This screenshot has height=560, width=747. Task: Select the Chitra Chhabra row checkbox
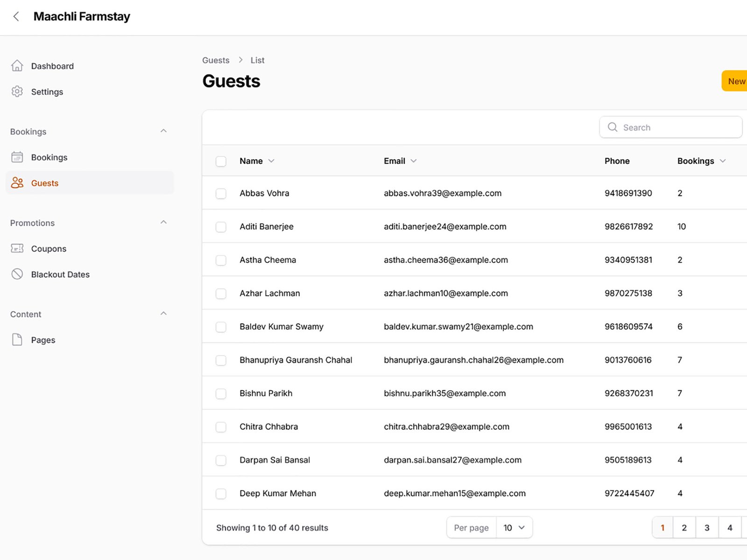coord(221,427)
